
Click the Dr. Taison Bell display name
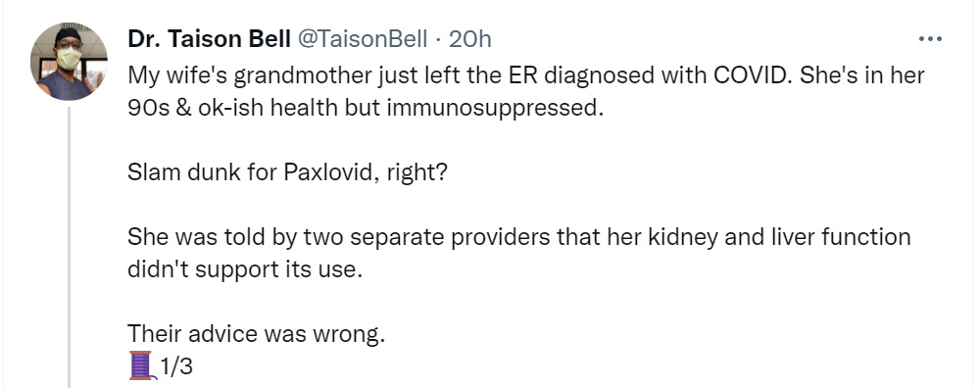pyautogui.click(x=209, y=39)
